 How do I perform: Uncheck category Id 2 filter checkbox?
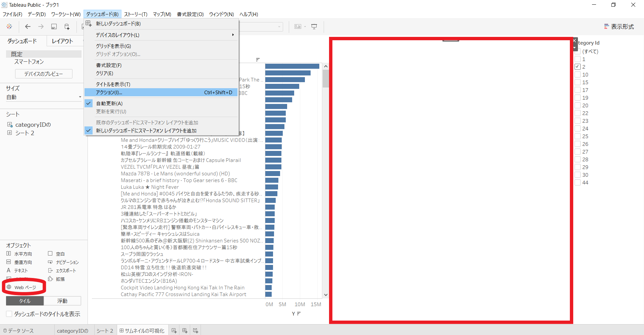point(577,67)
